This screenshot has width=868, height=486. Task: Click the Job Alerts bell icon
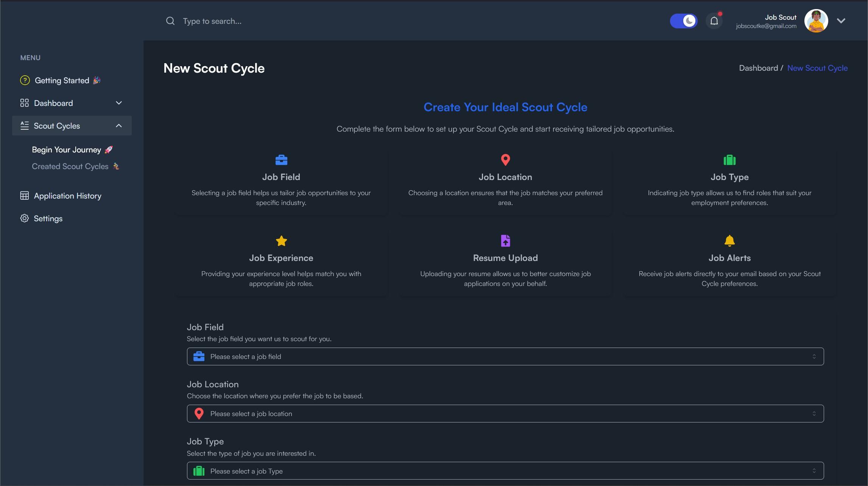pos(730,241)
